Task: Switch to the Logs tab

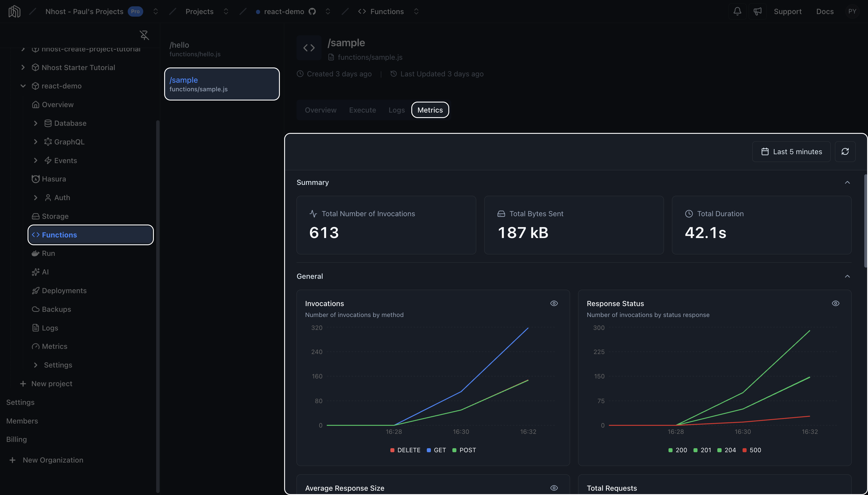Action: point(397,110)
